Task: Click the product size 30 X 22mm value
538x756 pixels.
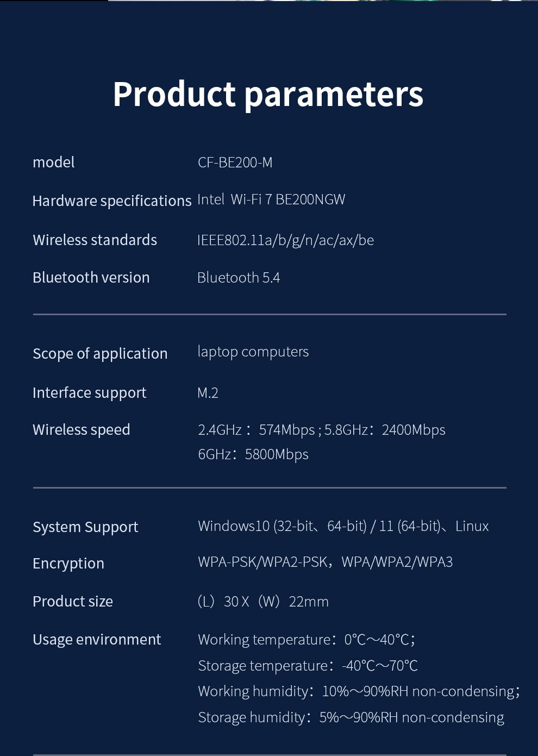Action: point(263,602)
